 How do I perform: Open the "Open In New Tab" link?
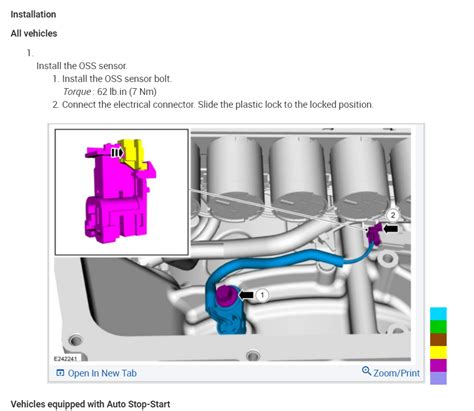coord(102,373)
